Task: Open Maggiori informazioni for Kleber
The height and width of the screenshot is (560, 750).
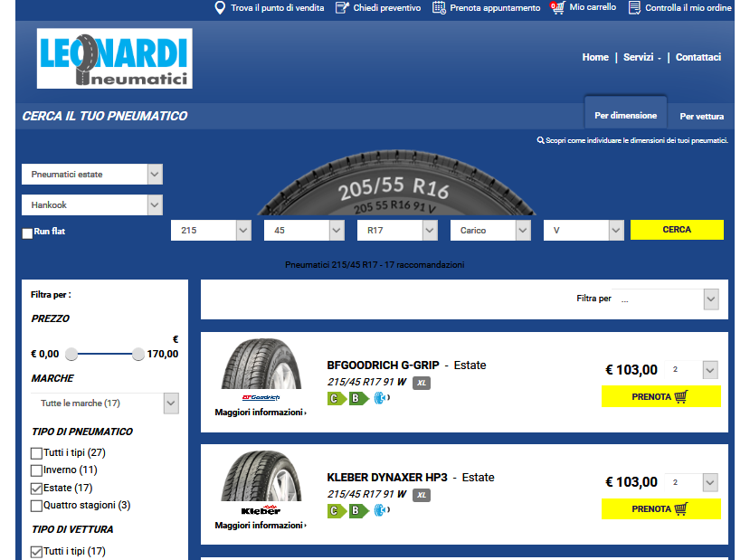Action: [261, 525]
